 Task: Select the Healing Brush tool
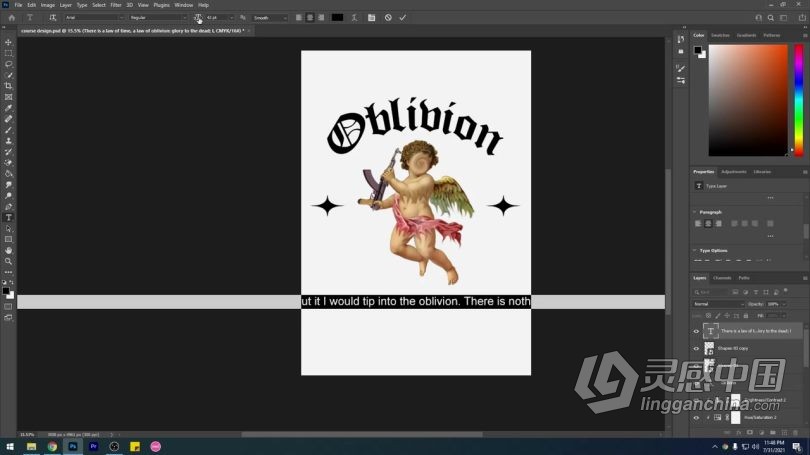coord(8,119)
